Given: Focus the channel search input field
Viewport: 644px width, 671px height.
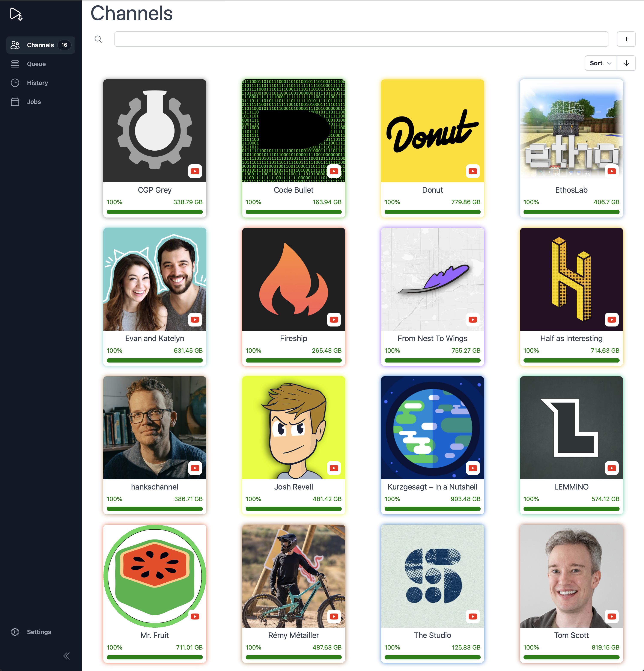Looking at the screenshot, I should (x=361, y=39).
